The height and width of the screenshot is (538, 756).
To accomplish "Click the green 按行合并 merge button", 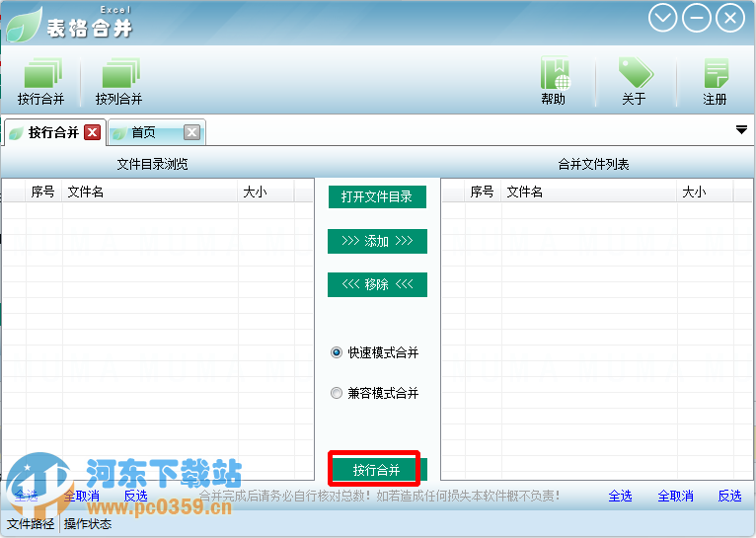I will point(377,470).
